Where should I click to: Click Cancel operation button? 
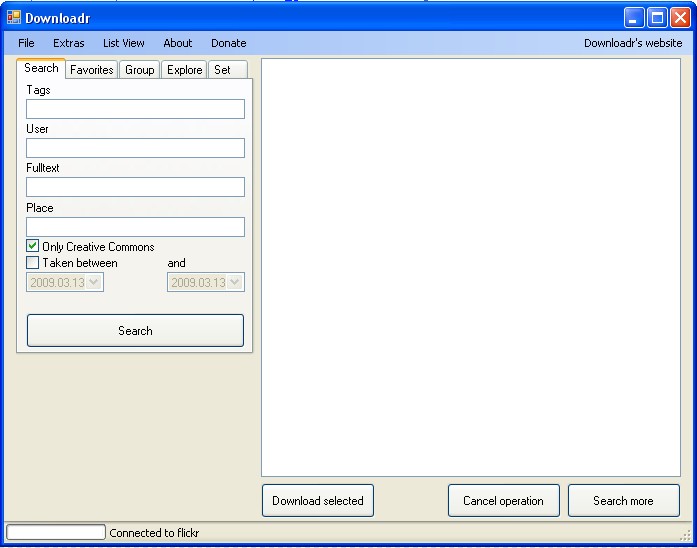tap(504, 500)
